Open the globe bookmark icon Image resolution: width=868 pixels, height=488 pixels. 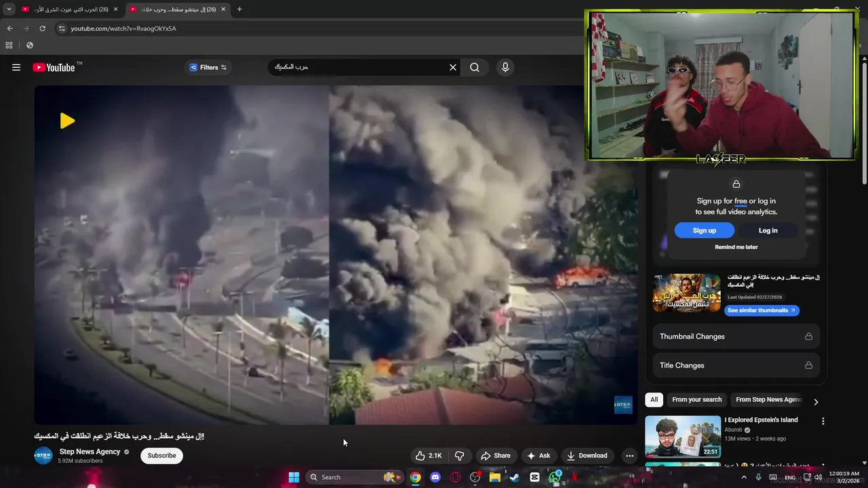(x=30, y=45)
